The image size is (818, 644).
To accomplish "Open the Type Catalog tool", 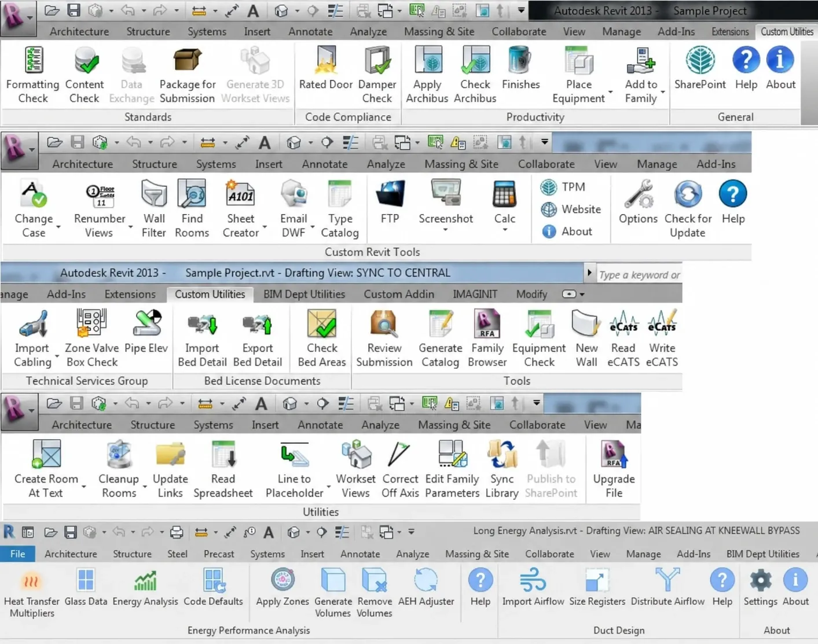I will 340,209.
